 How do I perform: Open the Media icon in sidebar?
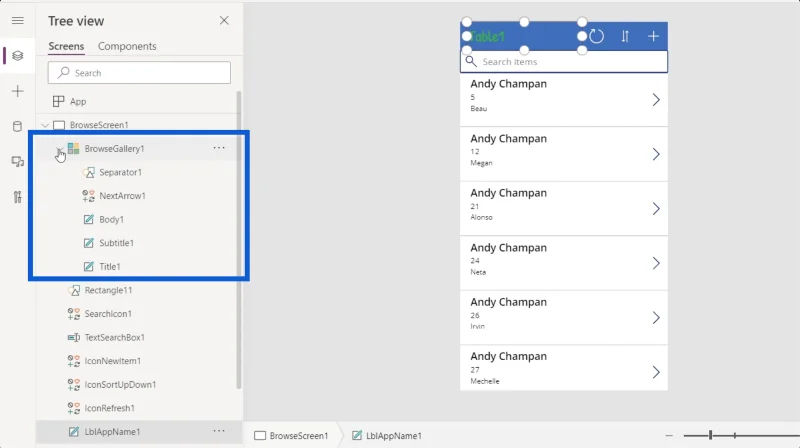[17, 162]
